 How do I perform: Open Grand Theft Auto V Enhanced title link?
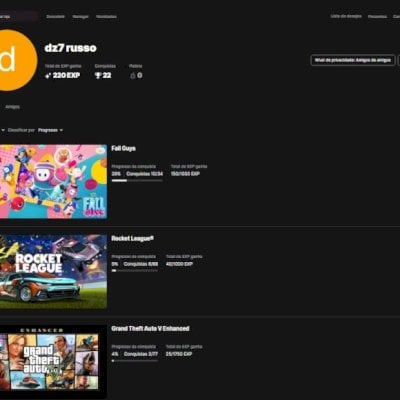tap(150, 328)
